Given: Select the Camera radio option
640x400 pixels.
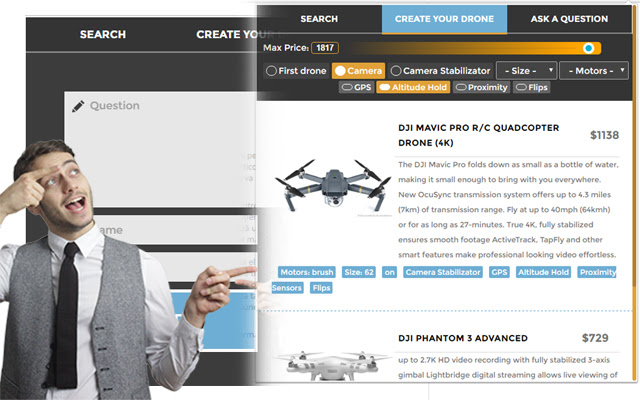Looking at the screenshot, I should point(358,71).
